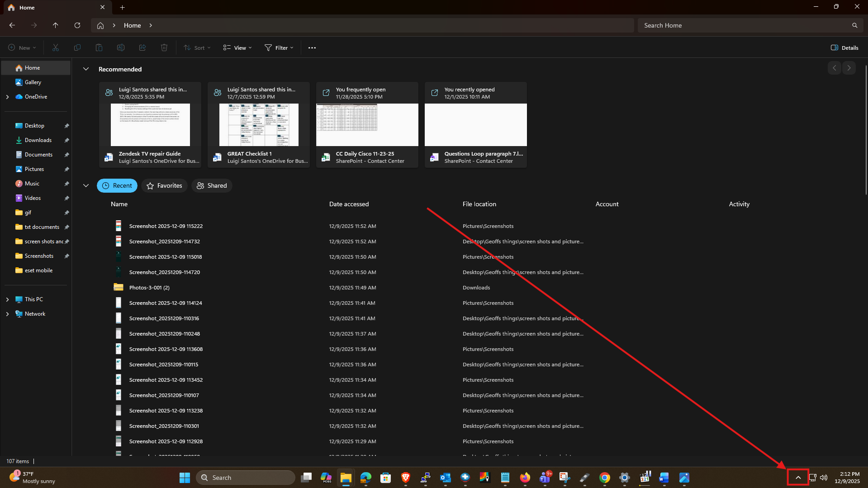This screenshot has height=488, width=868.
Task: Toggle the Details pane
Action: [x=844, y=47]
